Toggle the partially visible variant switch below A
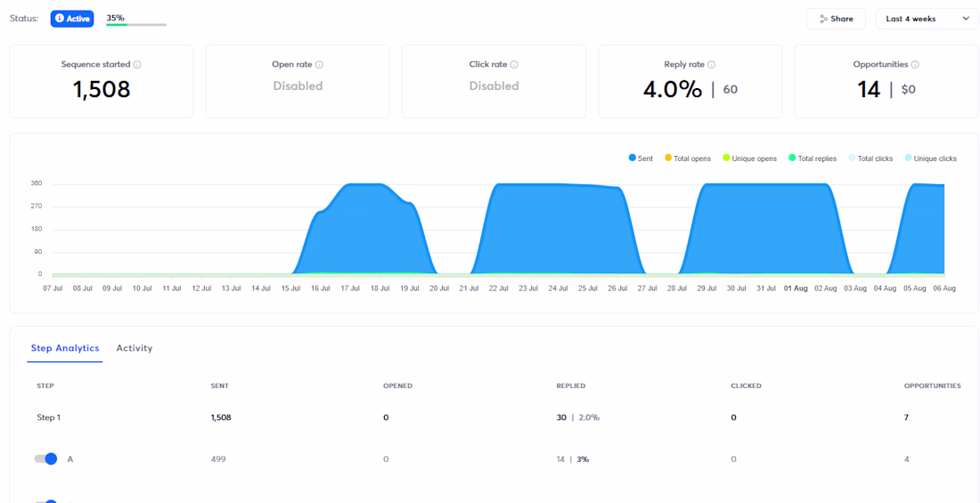The height and width of the screenshot is (503, 980). coord(45,501)
